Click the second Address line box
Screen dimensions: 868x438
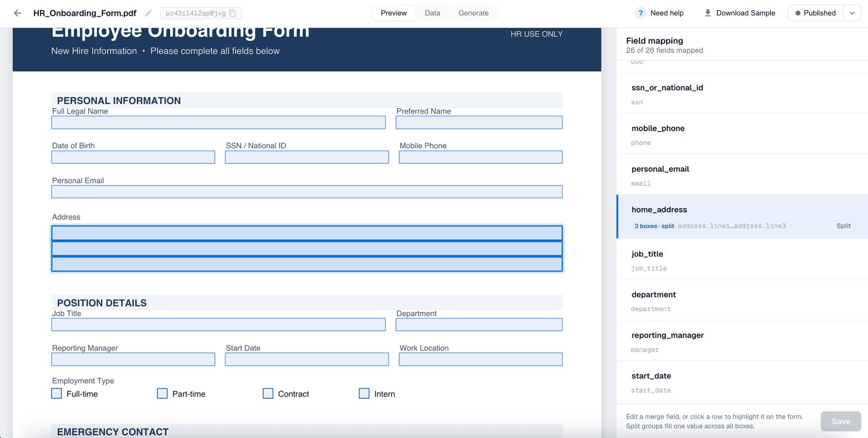point(307,248)
